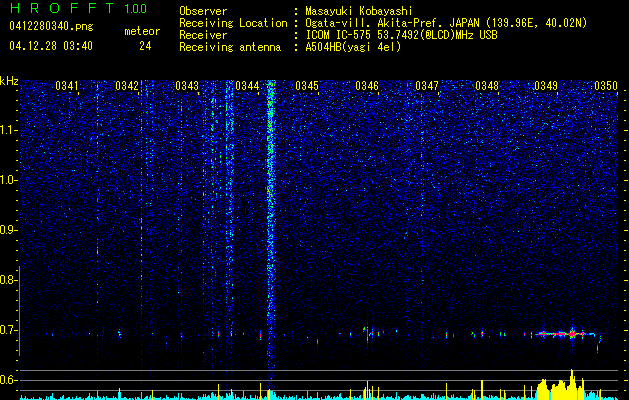Click the 0343 time marker
The height and width of the screenshot is (400, 629).
pyautogui.click(x=187, y=85)
